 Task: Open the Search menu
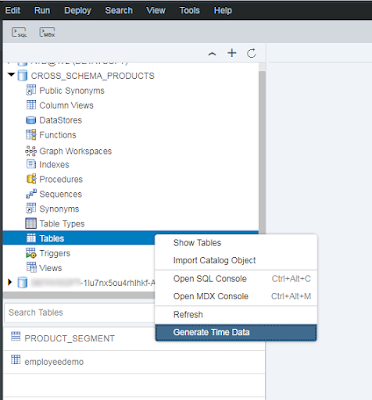[x=119, y=11]
